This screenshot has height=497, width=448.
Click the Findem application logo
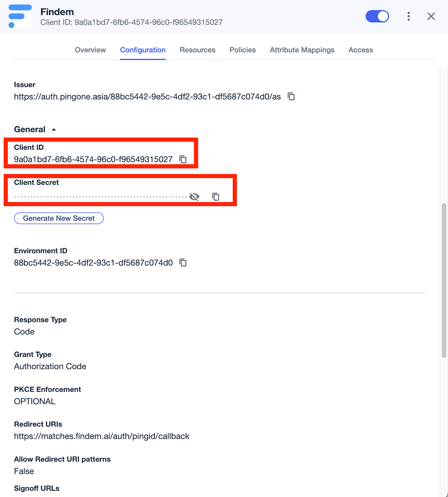pos(20,16)
